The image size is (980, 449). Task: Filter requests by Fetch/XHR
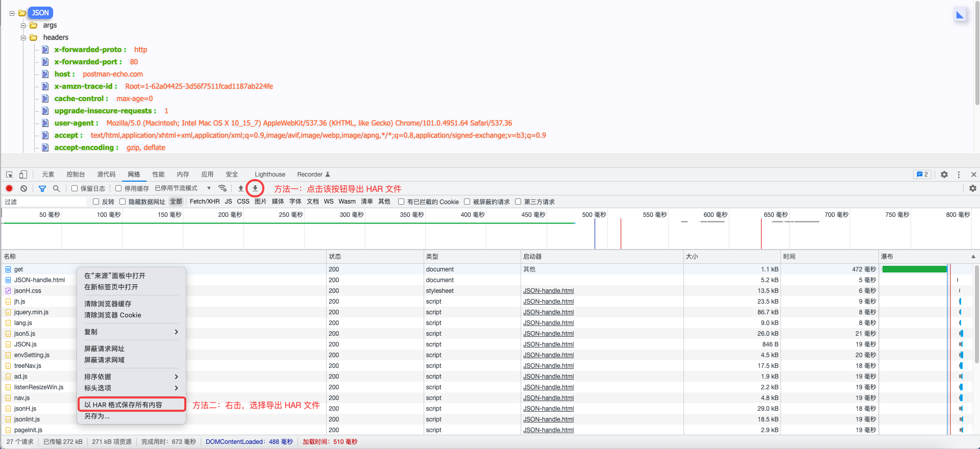point(205,202)
